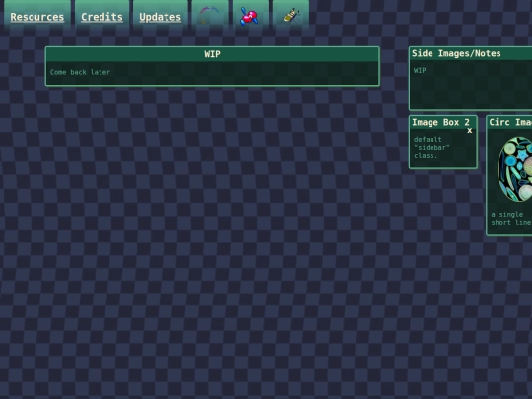Click the circular mosaic image thumbnail
The height and width of the screenshot is (399, 532).
(x=515, y=169)
